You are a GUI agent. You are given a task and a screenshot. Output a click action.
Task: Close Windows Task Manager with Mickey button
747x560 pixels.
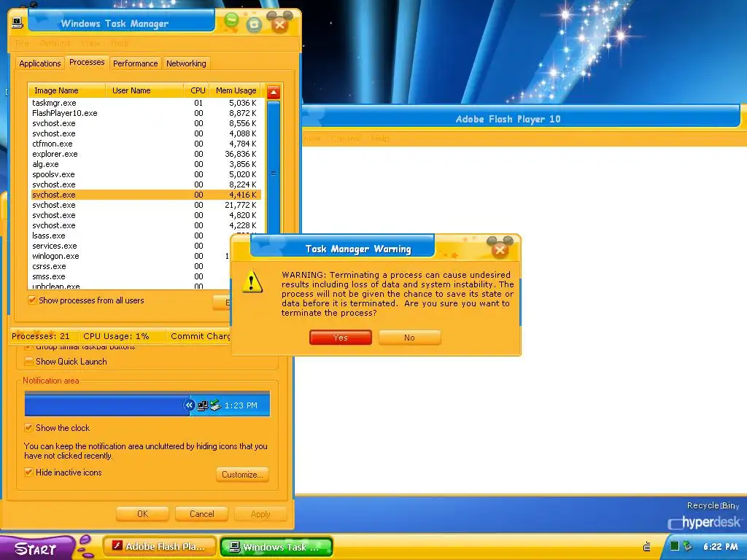pyautogui.click(x=280, y=23)
